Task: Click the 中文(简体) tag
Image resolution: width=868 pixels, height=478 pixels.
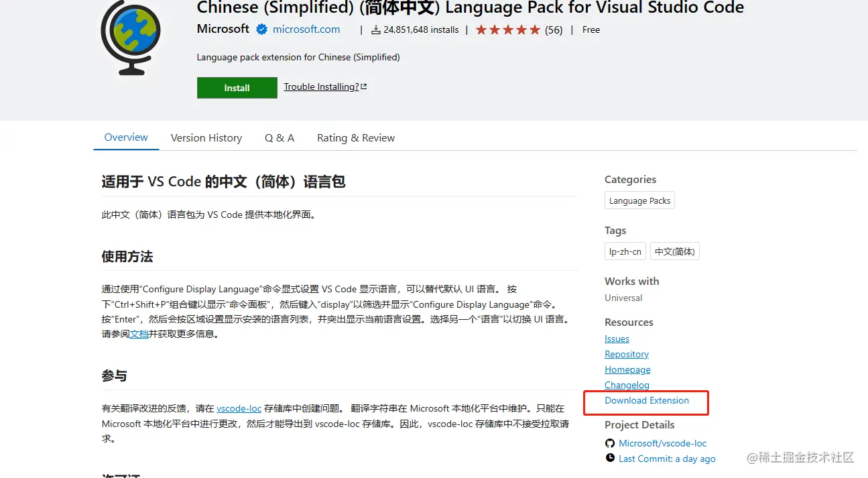Action: 675,251
